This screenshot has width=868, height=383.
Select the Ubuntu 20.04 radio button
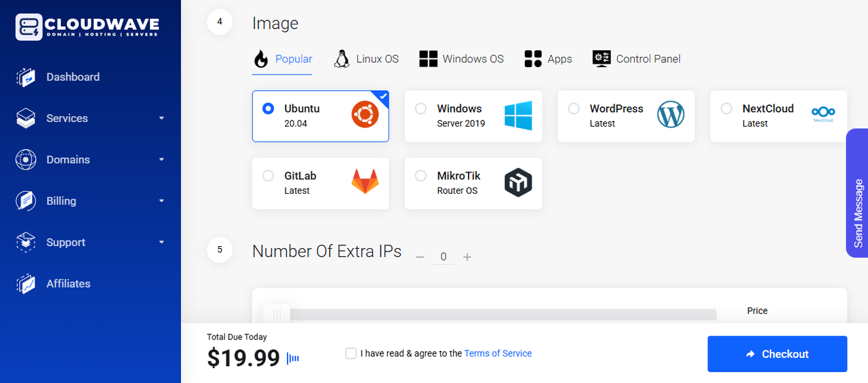[x=269, y=108]
